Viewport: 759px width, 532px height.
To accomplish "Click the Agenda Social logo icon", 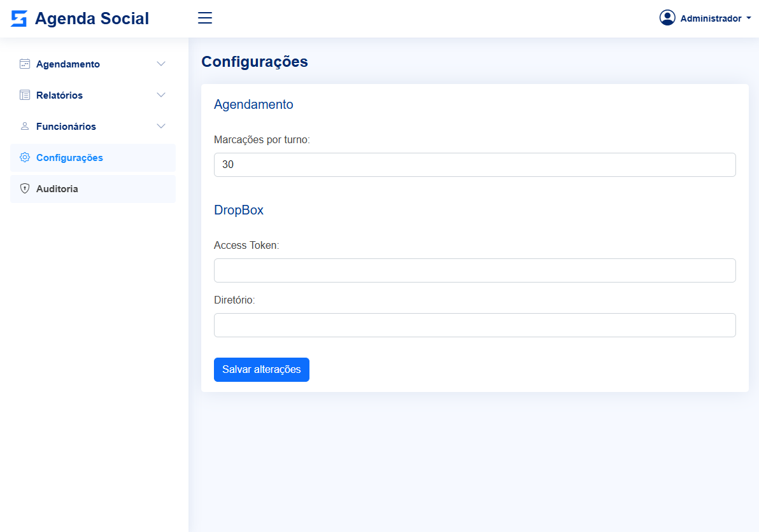I will 19,18.
